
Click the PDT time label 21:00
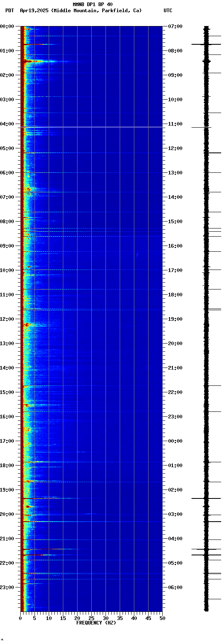coord(7,539)
